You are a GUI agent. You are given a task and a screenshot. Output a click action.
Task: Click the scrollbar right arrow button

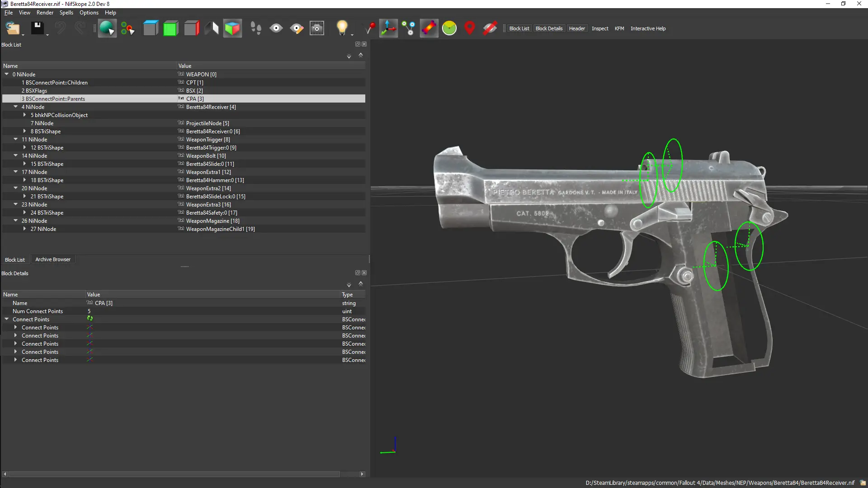[362, 474]
